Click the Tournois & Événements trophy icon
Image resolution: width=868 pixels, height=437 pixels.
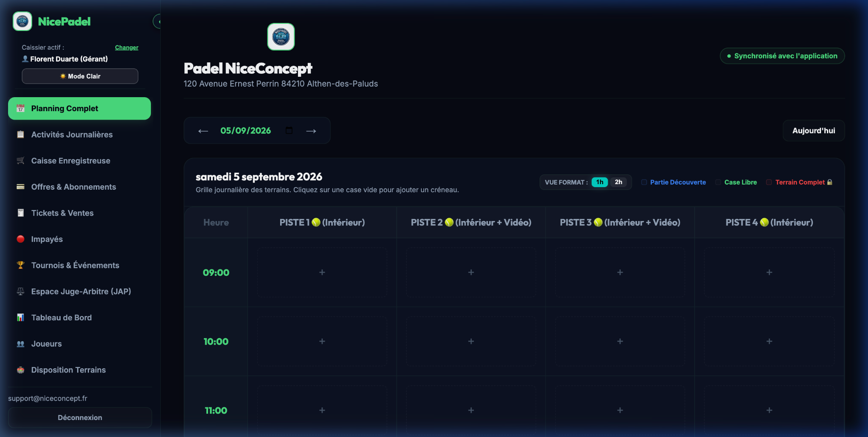pyautogui.click(x=20, y=265)
